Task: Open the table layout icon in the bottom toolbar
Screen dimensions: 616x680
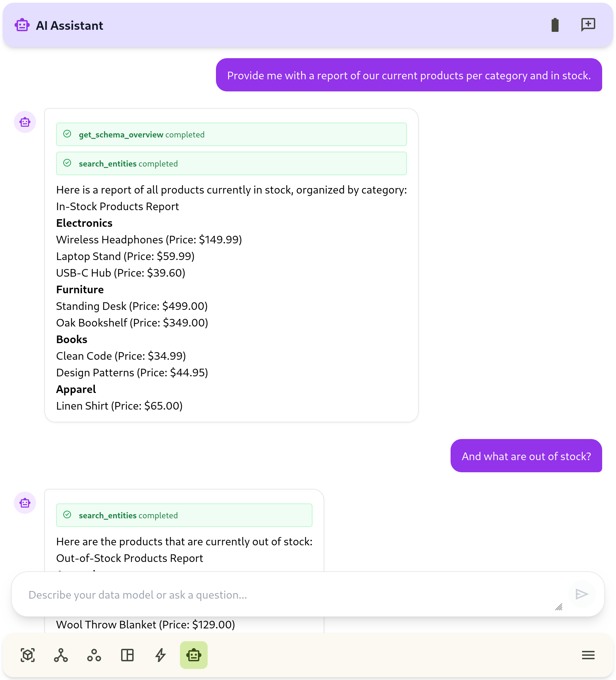Action: 127,655
